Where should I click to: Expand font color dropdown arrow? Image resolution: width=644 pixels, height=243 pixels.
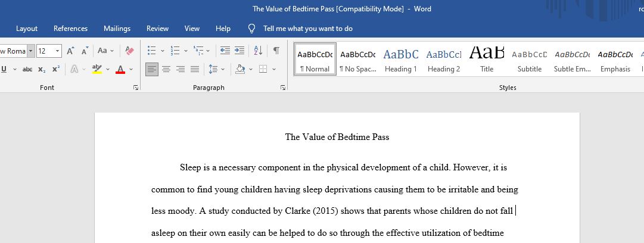tap(132, 69)
